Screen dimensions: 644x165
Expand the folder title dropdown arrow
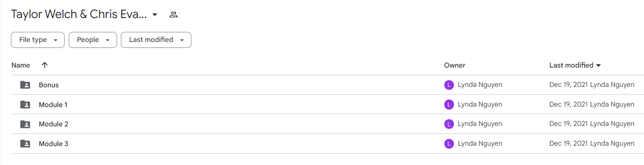155,15
